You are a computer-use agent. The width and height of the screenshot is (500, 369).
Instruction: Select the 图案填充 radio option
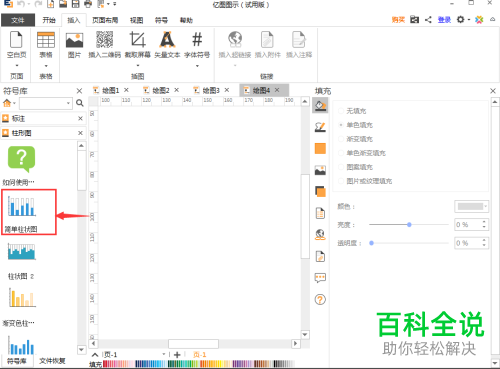(x=341, y=167)
